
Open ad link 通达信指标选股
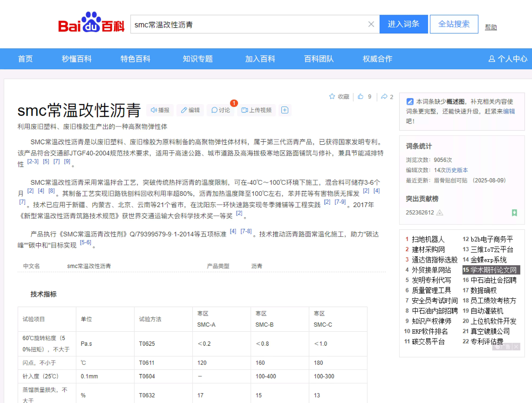[x=435, y=260]
